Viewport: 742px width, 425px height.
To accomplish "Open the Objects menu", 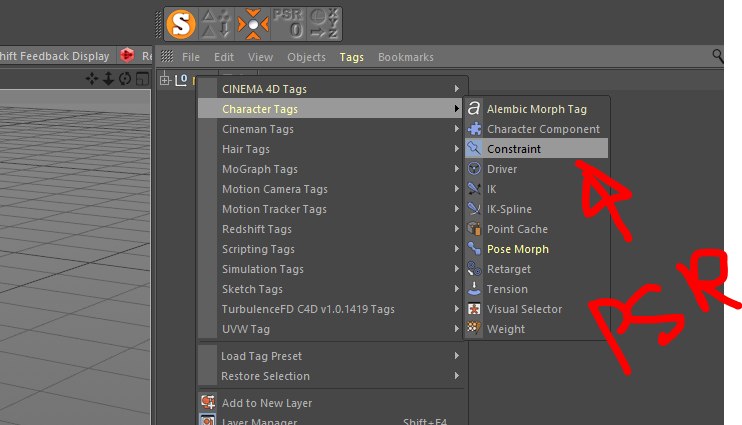I will coord(306,57).
